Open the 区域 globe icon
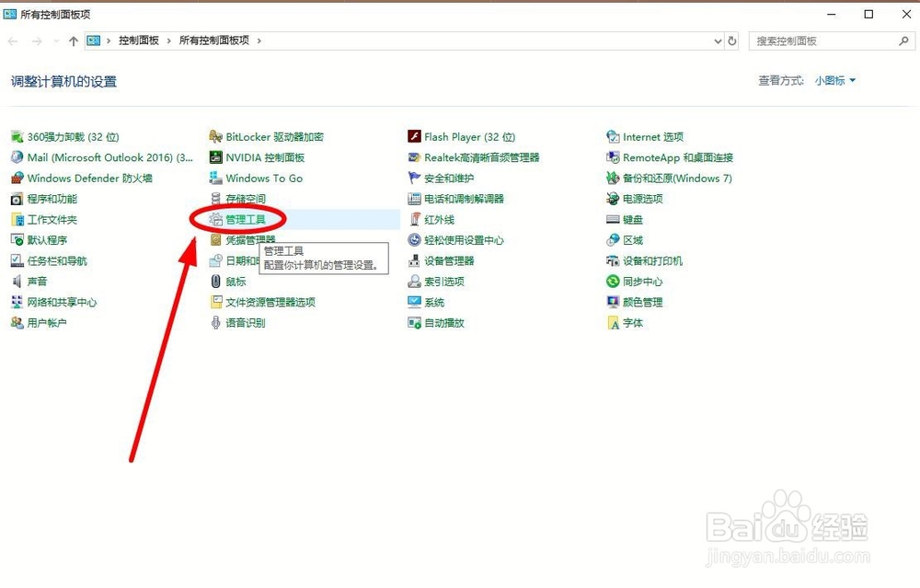 click(x=613, y=240)
